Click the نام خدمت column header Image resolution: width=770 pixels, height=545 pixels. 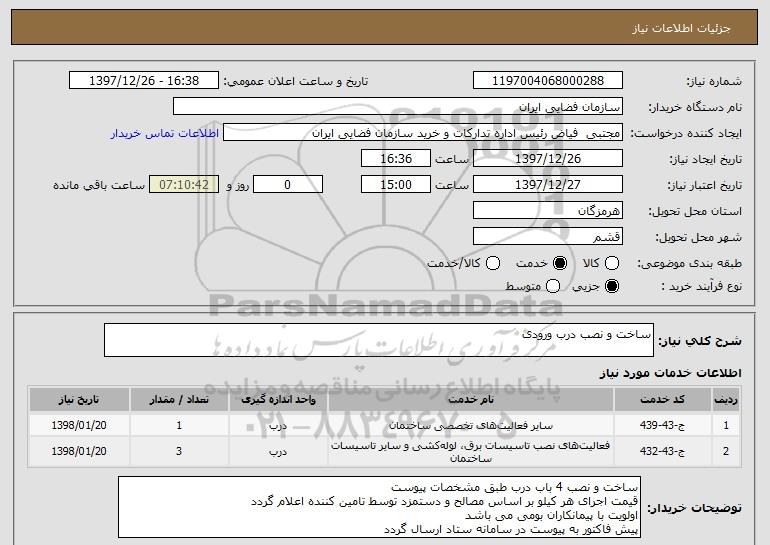coord(470,400)
